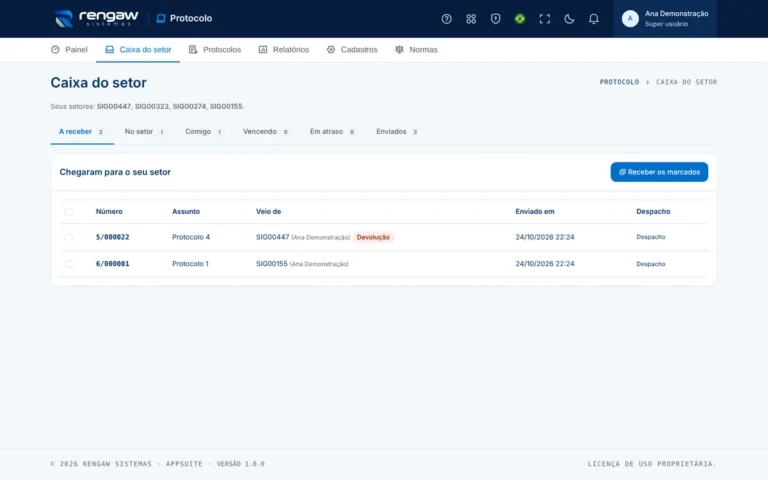Click Receber os marcados button
The image size is (768, 480).
[x=659, y=172]
